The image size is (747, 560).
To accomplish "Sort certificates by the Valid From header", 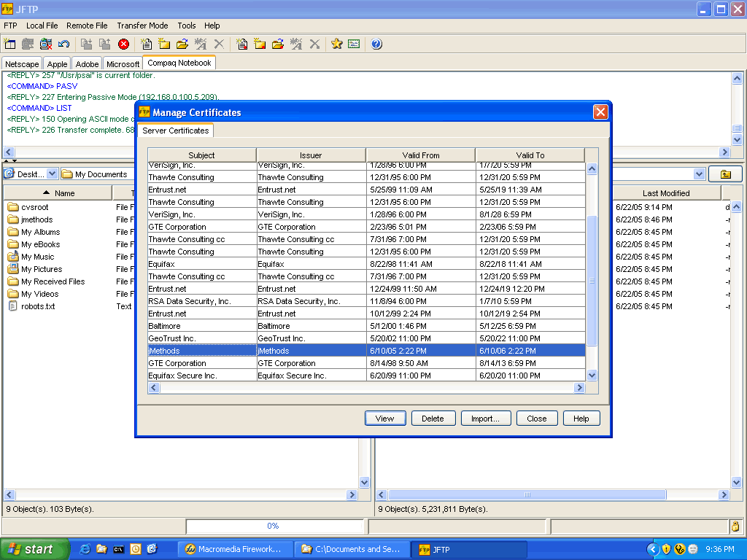I will 421,155.
